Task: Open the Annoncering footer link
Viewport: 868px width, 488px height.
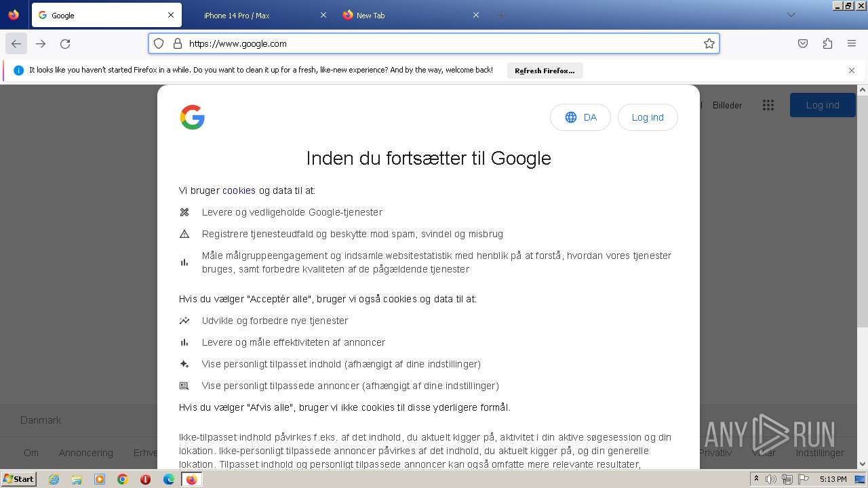Action: tap(85, 453)
